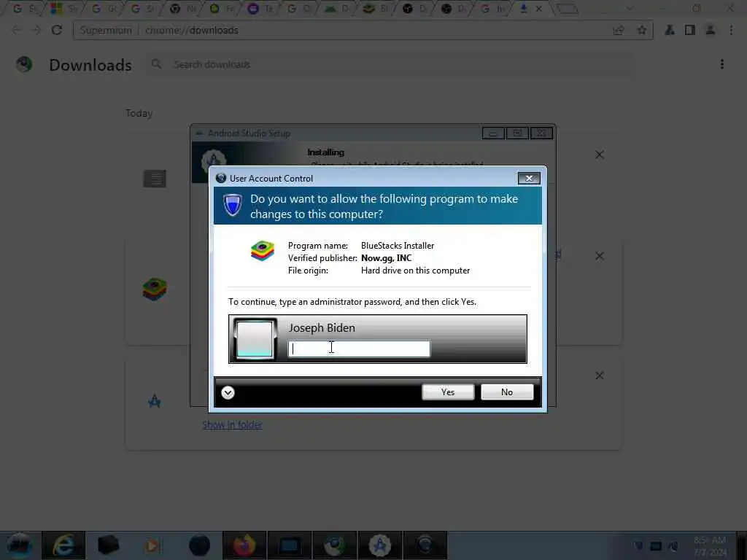Reload the page with the refresh icon
The image size is (747, 560).
(57, 30)
